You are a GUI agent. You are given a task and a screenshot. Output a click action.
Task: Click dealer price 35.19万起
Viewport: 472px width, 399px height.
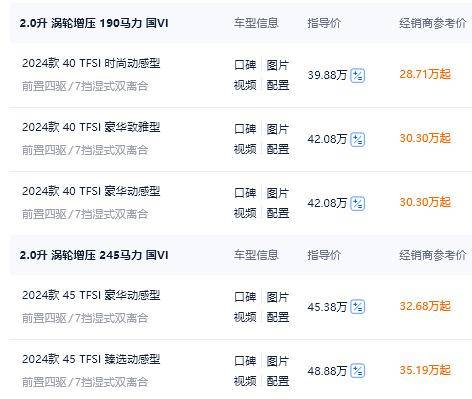[425, 370]
